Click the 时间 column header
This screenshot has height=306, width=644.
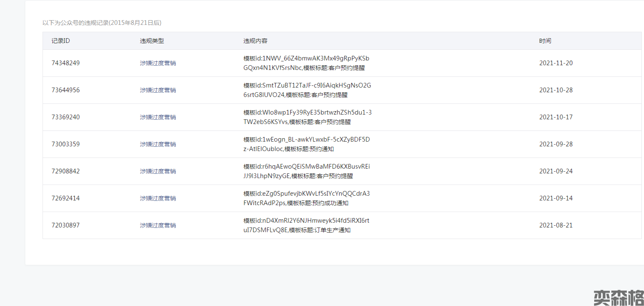(545, 41)
